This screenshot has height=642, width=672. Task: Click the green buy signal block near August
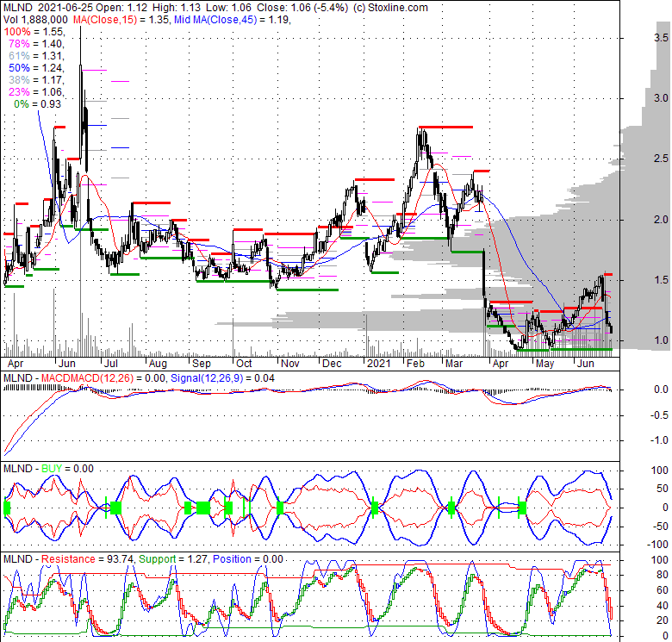pos(188,508)
